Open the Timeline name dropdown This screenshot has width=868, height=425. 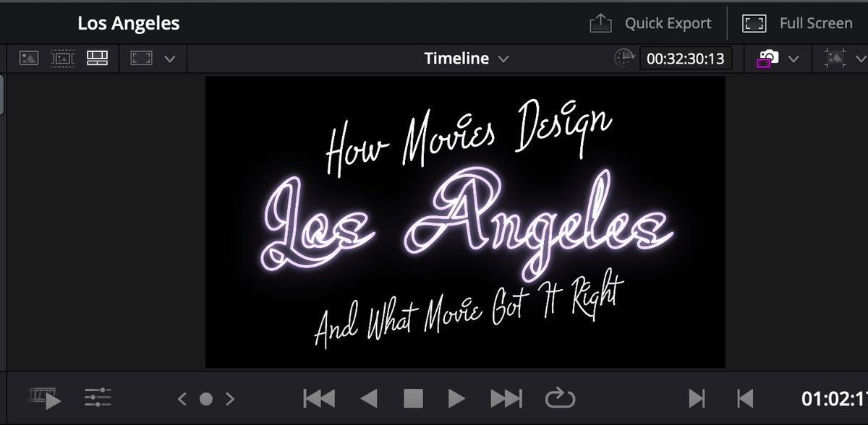(x=466, y=59)
